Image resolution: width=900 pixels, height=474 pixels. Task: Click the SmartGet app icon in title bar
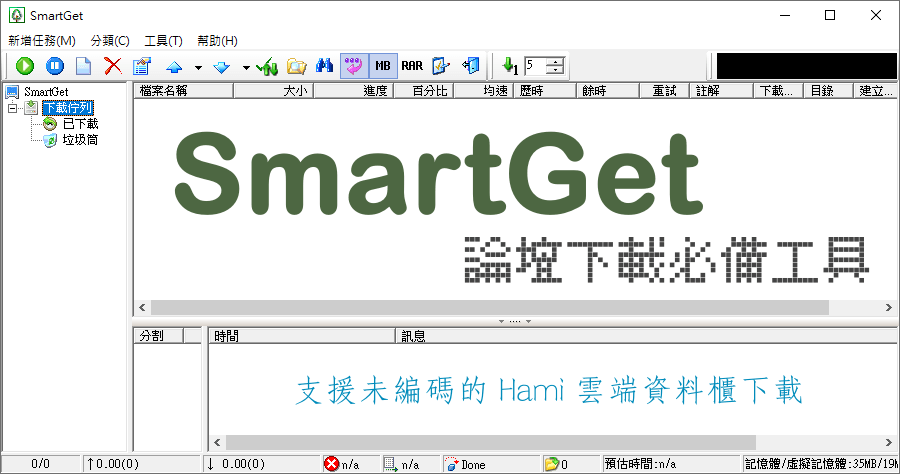click(x=17, y=15)
